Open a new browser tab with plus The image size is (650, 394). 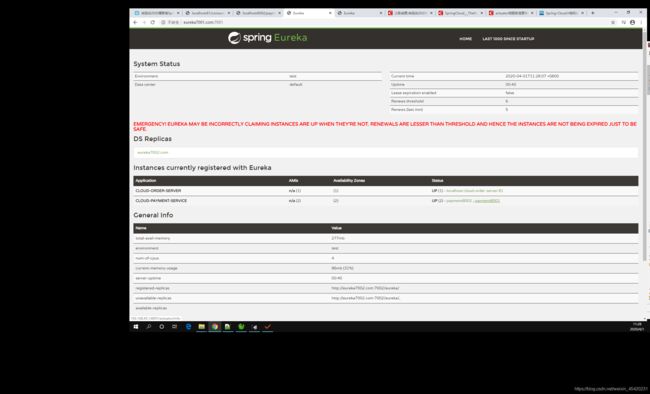pyautogui.click(x=592, y=13)
